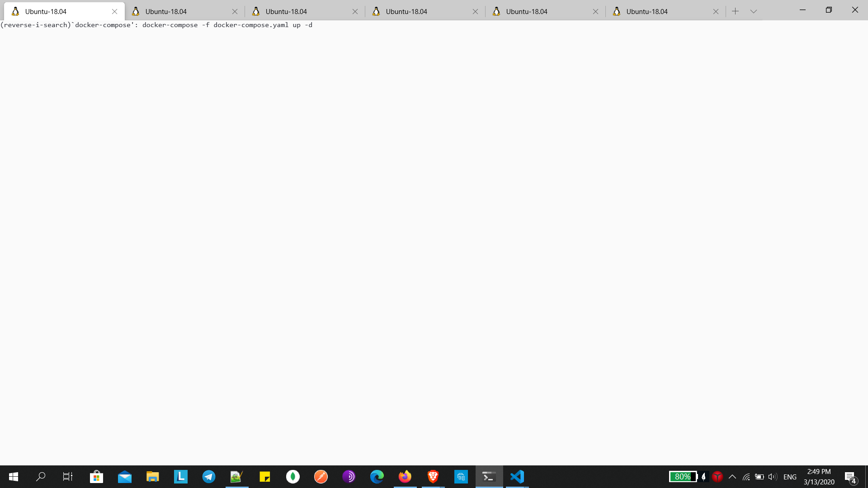Click the 80% battery level indicator
Viewport: 868px width, 488px height.
(x=683, y=477)
